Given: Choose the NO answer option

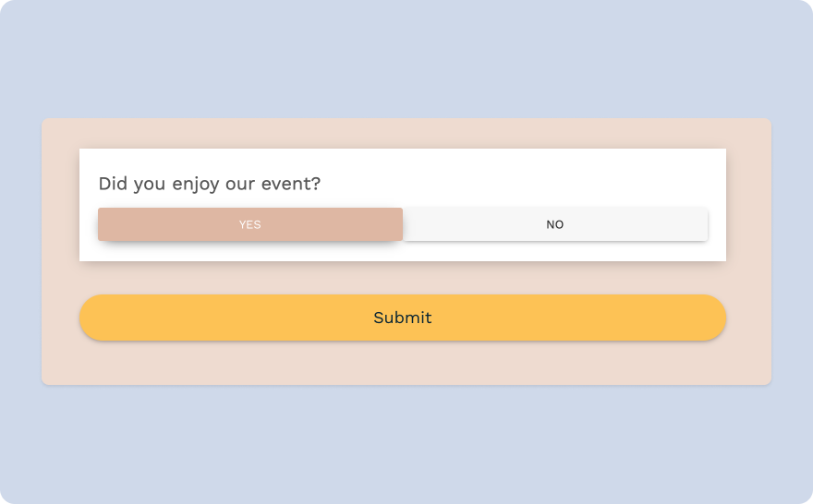Looking at the screenshot, I should [555, 224].
